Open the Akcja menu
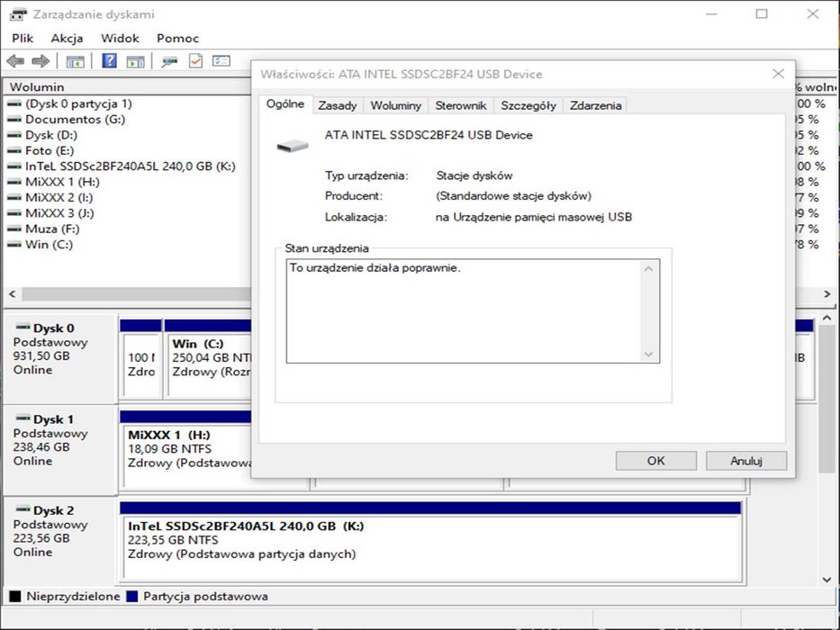The width and height of the screenshot is (840, 630). tap(67, 38)
